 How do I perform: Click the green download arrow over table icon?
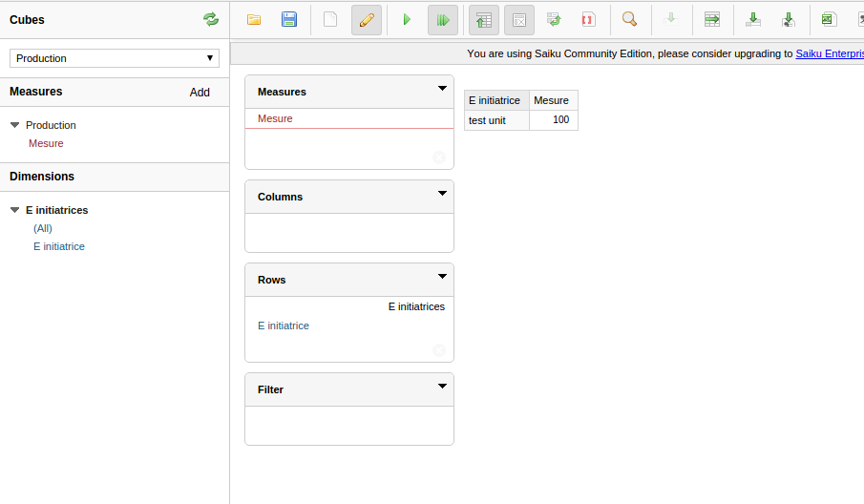click(752, 20)
